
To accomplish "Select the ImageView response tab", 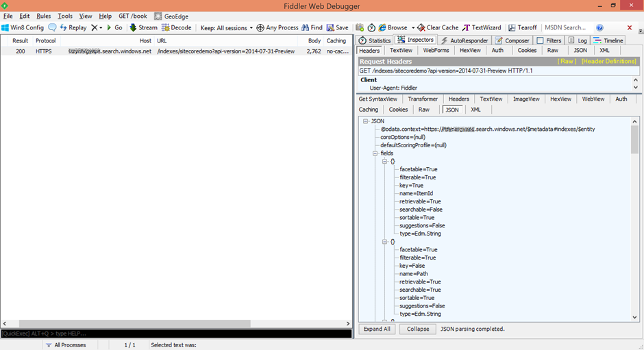I will (x=526, y=99).
